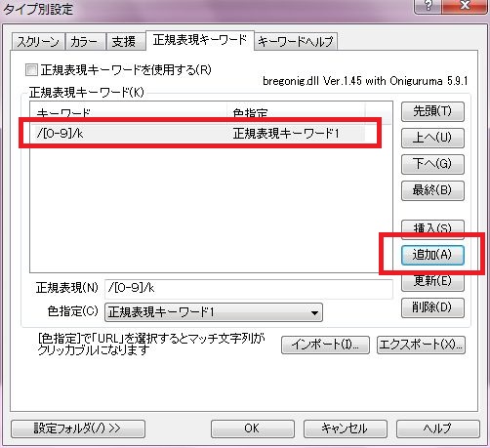This screenshot has width=490, height=448.
Task: Click the キャンセル button
Action: coord(345,428)
